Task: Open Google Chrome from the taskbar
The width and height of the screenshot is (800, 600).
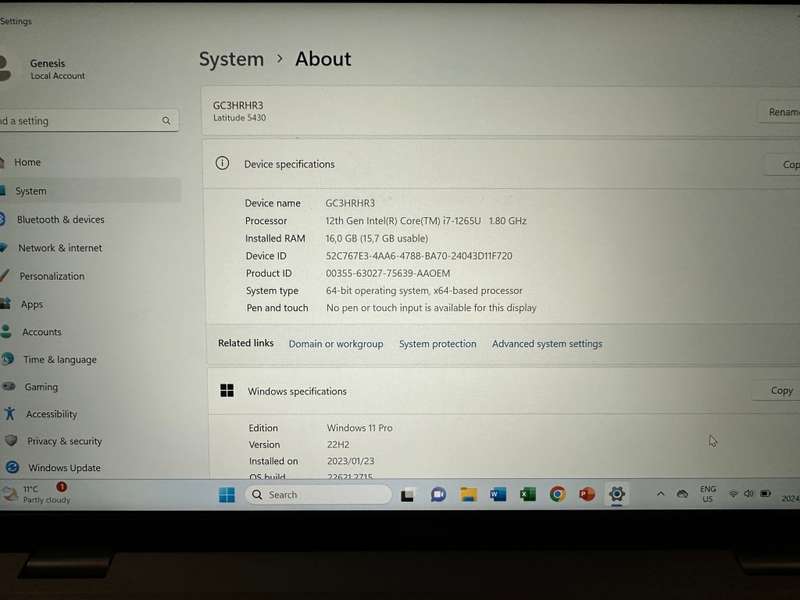Action: coord(557,494)
